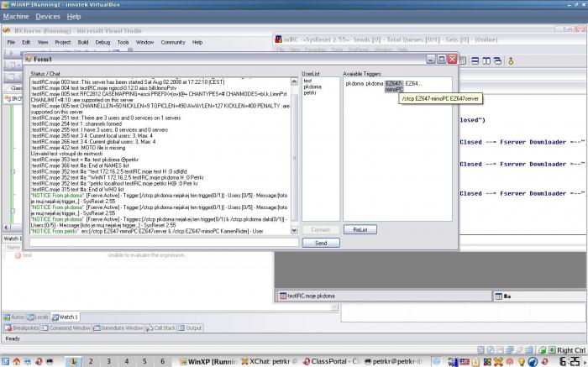The height and width of the screenshot is (367, 588).
Task: Click the disabled Connect button
Action: click(321, 229)
